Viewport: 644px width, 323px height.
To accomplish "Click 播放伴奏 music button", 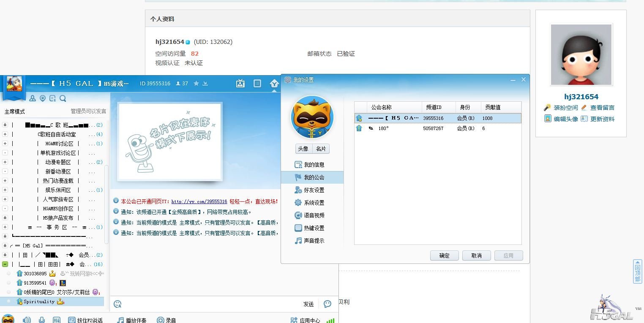I will 132,320.
